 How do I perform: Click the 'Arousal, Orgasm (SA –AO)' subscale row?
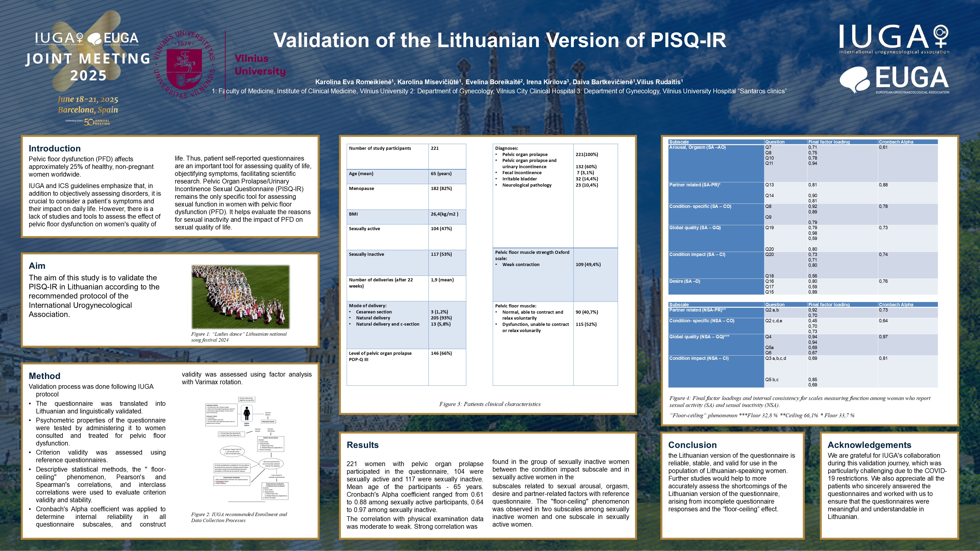(x=803, y=163)
